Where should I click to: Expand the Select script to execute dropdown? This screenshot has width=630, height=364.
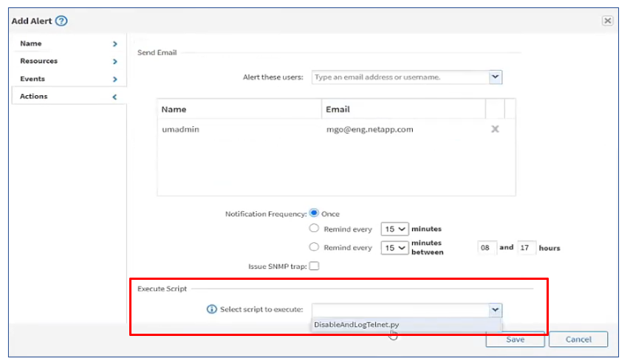[x=495, y=310]
